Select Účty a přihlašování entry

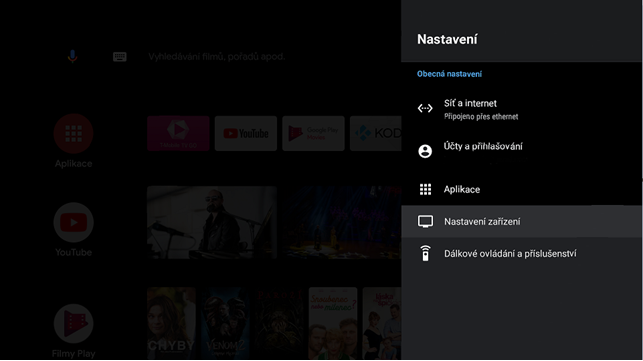[521, 151]
